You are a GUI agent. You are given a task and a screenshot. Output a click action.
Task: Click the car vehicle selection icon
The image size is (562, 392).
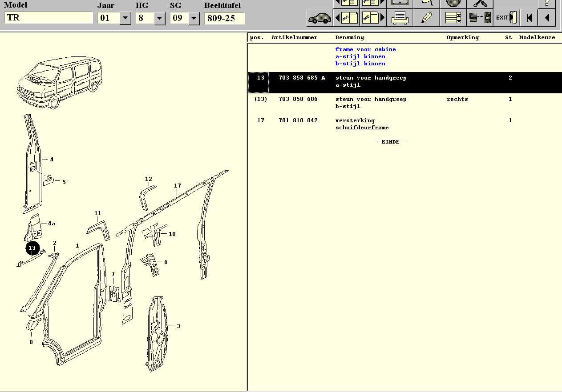click(319, 18)
